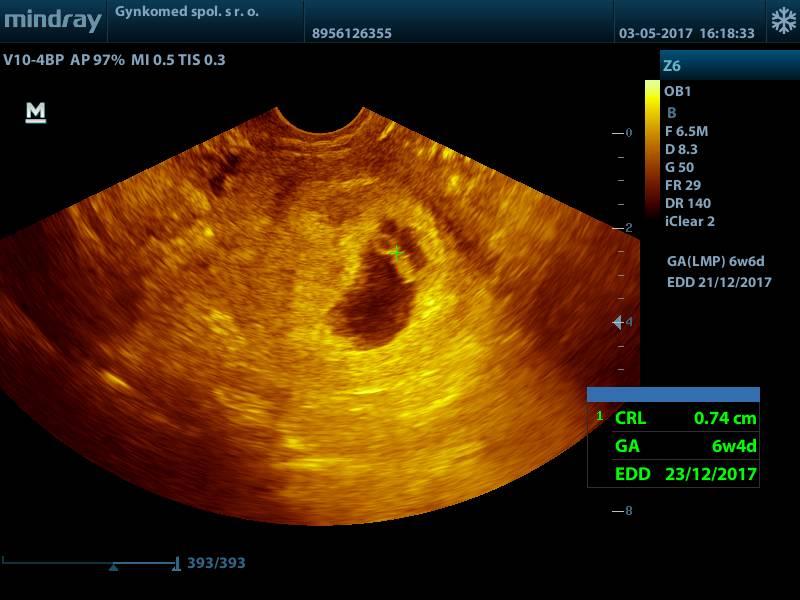The image size is (800, 600).
Task: Select the green caliper cross on the embryo
Action: 396,253
